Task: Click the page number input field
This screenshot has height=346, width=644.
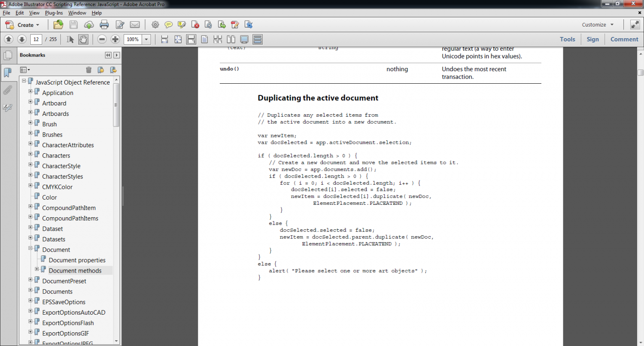Action: pyautogui.click(x=36, y=39)
